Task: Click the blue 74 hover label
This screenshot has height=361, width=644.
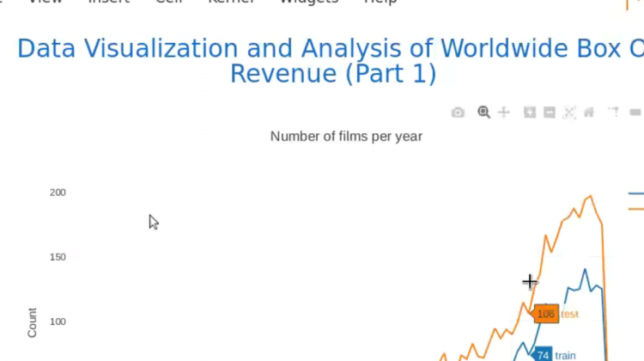Action: [x=543, y=355]
